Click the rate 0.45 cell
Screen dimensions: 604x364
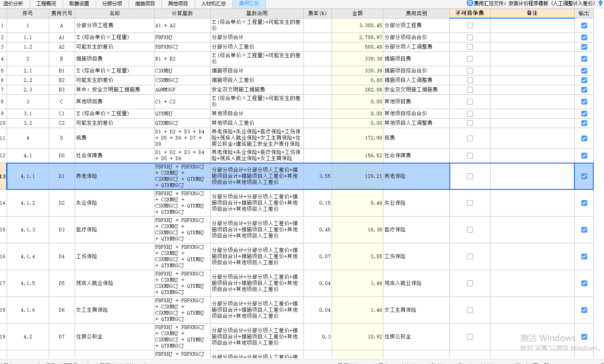coord(317,230)
